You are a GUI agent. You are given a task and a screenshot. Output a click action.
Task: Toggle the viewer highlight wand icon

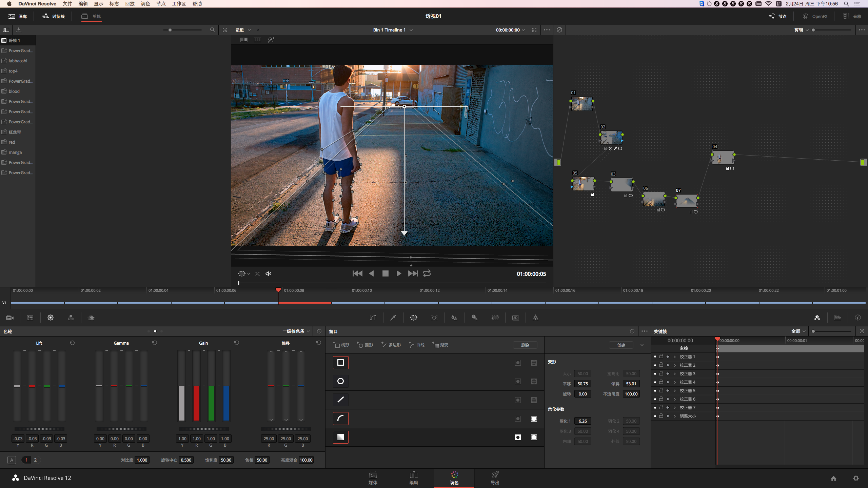click(x=271, y=40)
